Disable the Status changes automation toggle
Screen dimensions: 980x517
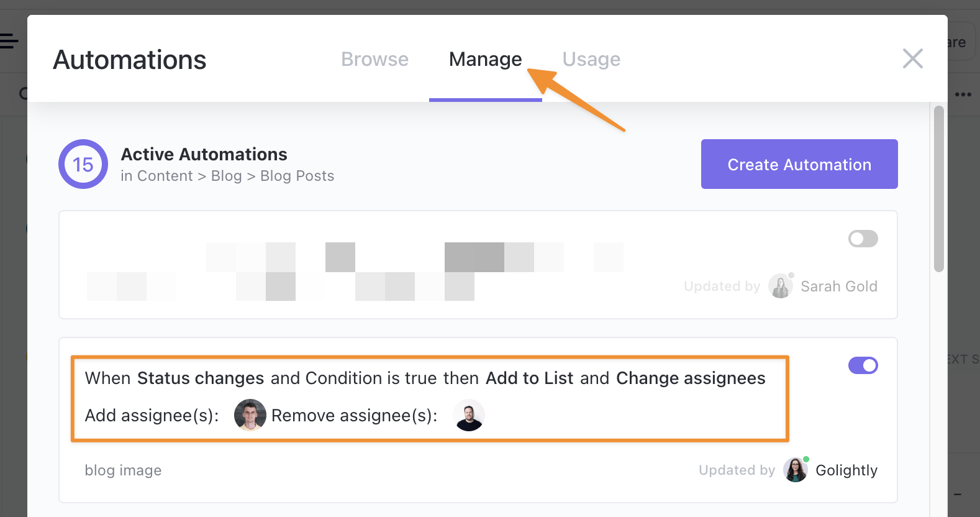coord(863,365)
